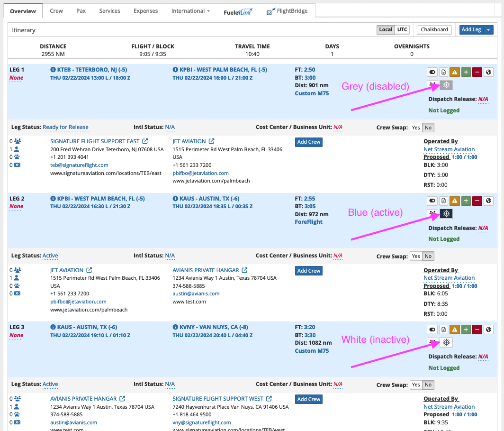Click the white ForeFlight icon on Leg 3
This screenshot has width=504, height=431.
click(x=446, y=342)
